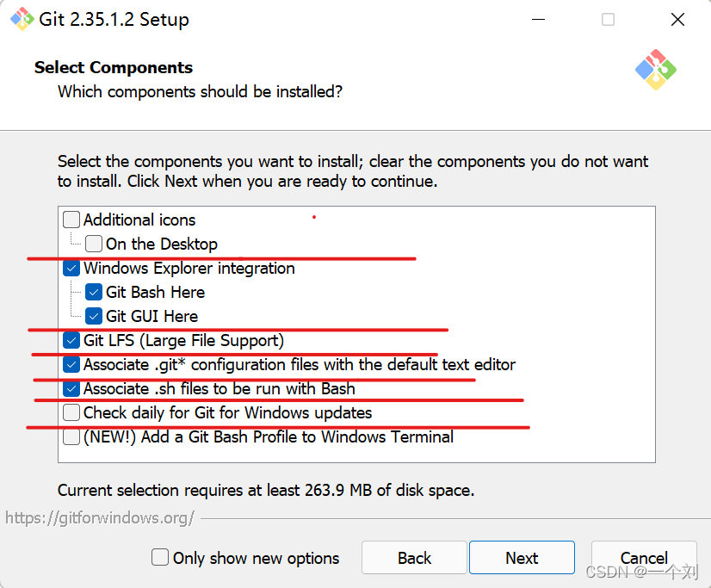Click the Git logo in header area
This screenshot has height=588, width=711.
click(656, 69)
